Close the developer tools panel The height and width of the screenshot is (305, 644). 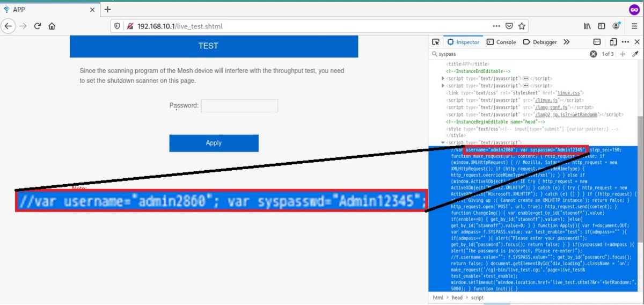pos(636,42)
